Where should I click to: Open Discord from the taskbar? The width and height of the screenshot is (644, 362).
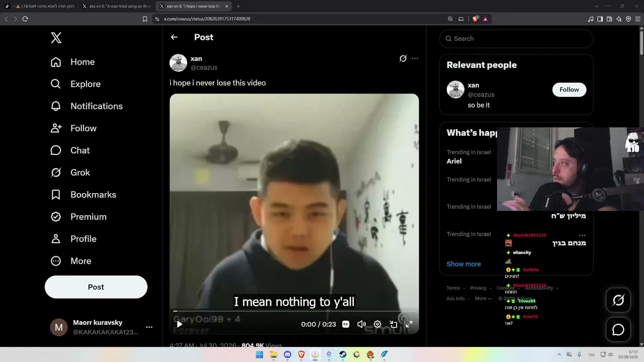click(287, 354)
